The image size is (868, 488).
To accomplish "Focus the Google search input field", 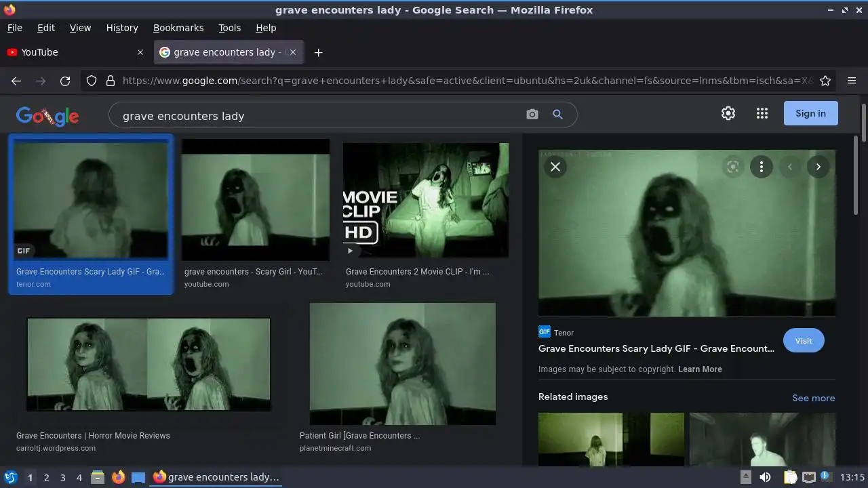I will click(x=319, y=115).
